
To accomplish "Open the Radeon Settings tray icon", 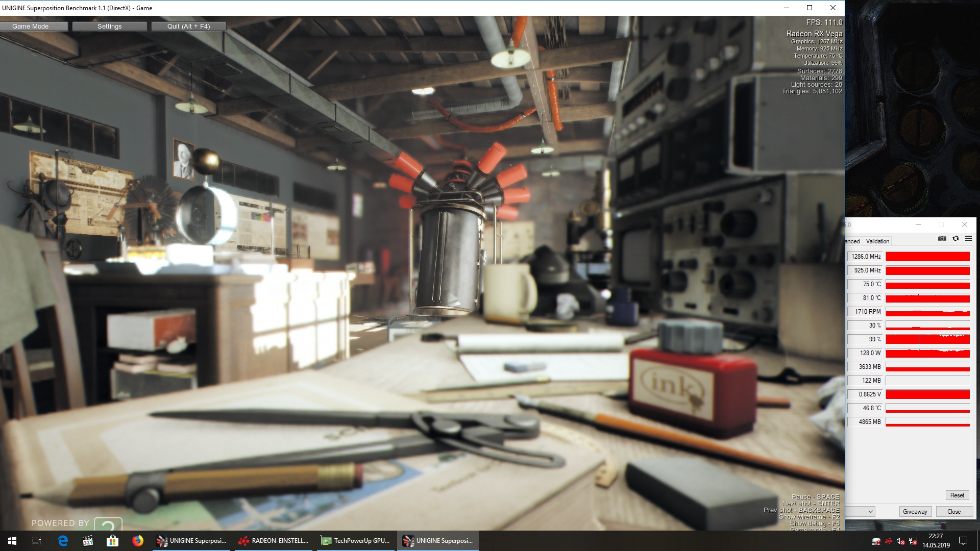I will coord(889,541).
